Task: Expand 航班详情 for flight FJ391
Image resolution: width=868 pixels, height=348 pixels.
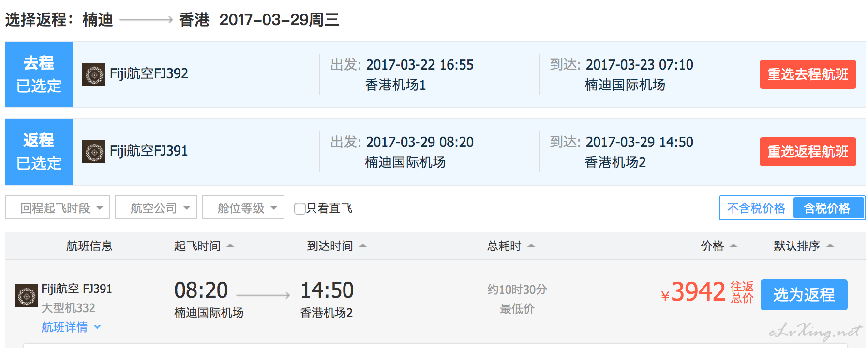Action: [x=71, y=327]
